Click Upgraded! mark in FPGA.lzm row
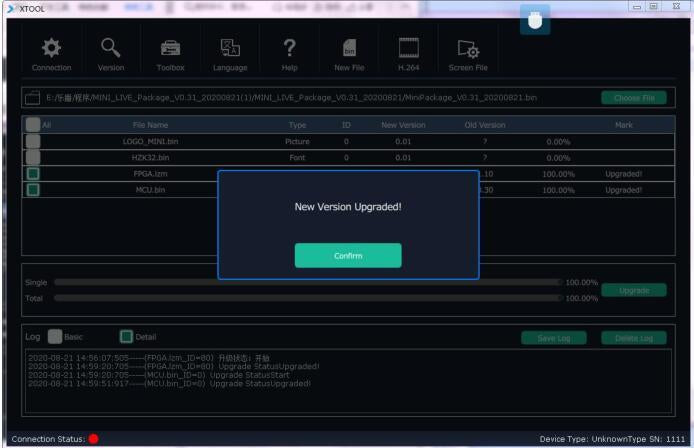Image resolution: width=694 pixels, height=448 pixels. click(624, 174)
